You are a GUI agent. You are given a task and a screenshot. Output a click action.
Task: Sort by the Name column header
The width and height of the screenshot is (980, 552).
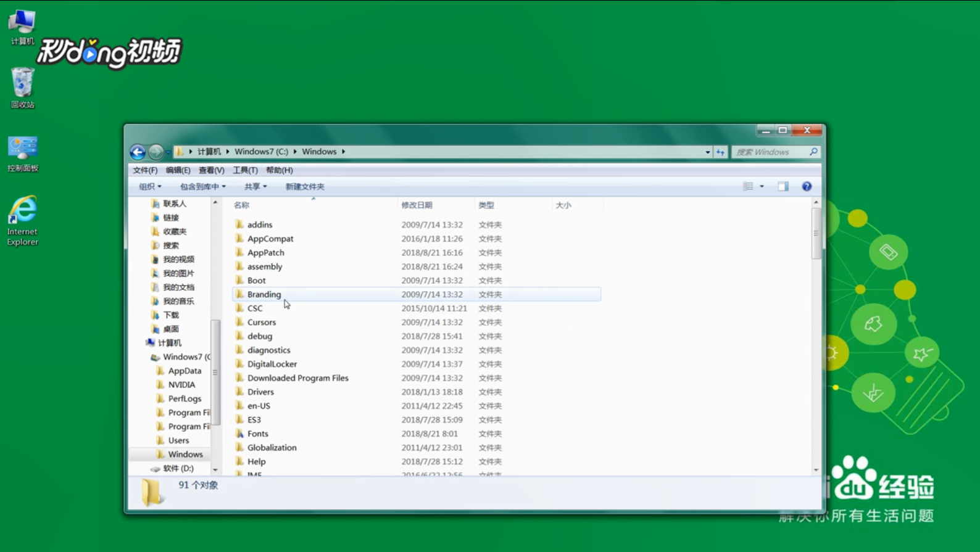(314, 205)
